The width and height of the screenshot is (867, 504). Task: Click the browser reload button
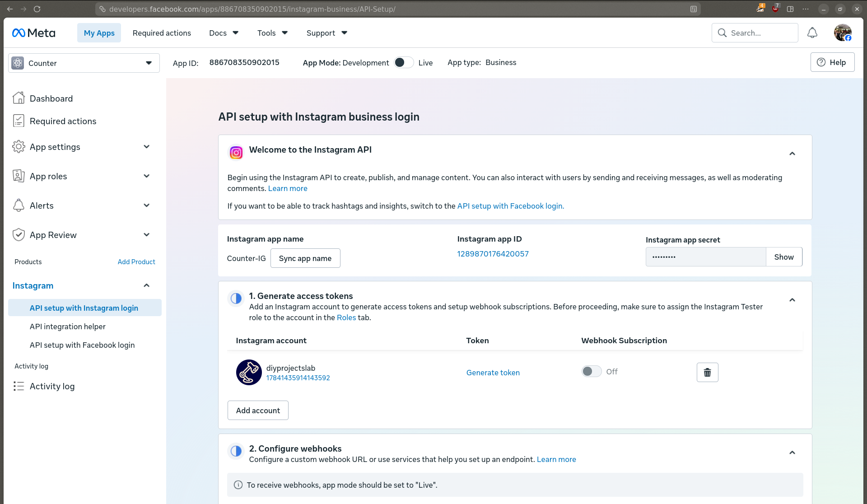(37, 9)
